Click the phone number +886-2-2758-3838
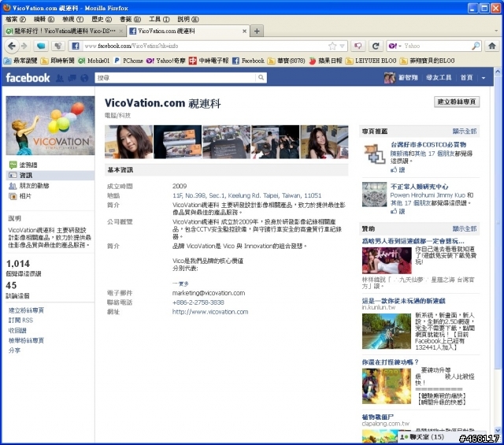Viewport: 504px width, 445px height. tap(198, 302)
